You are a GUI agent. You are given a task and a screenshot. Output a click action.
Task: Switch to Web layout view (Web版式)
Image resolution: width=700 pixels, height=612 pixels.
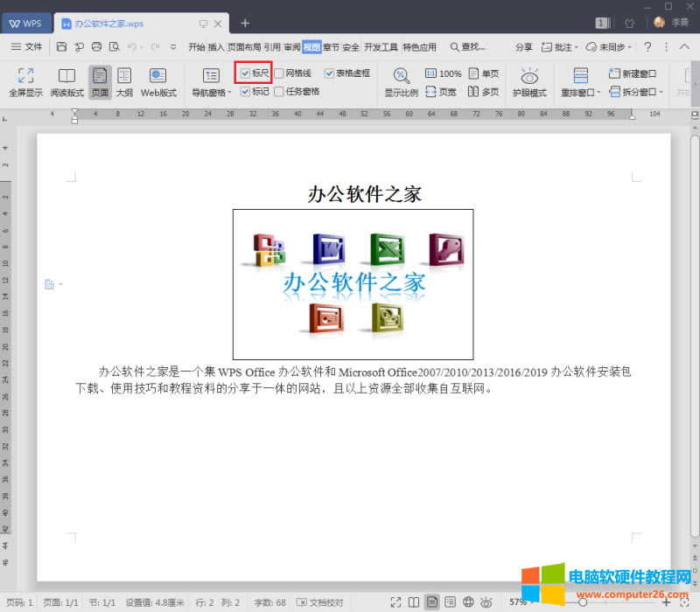click(158, 82)
